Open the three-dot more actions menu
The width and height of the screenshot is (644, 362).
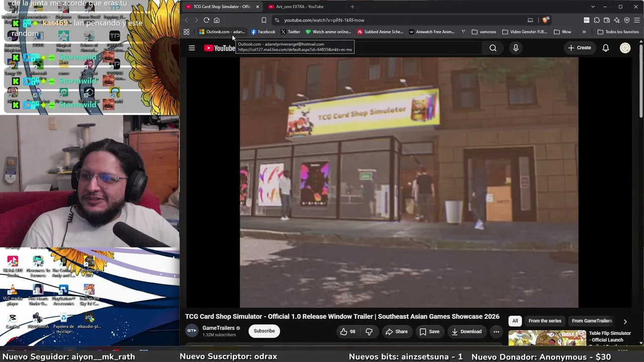pos(496,331)
